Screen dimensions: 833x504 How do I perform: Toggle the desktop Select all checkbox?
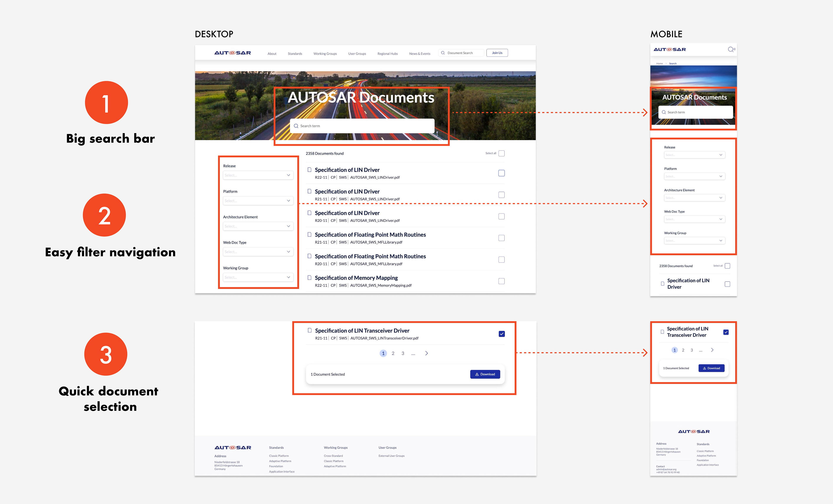coord(502,154)
